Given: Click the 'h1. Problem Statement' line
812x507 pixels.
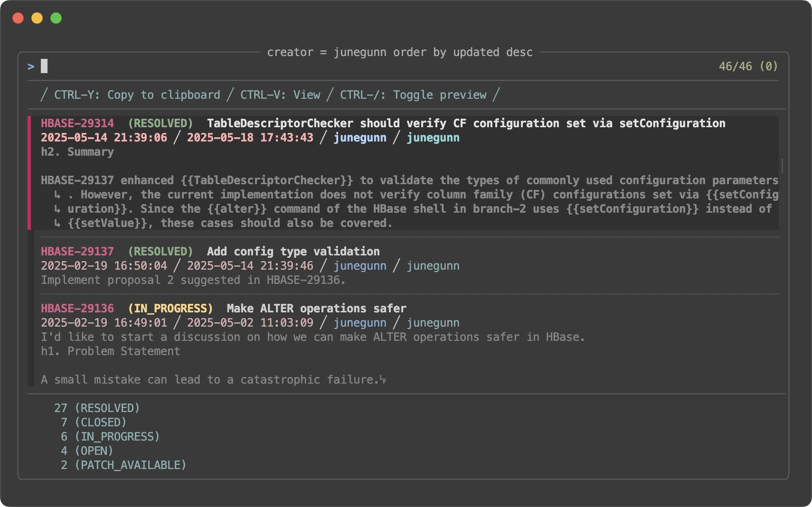Looking at the screenshot, I should coord(111,351).
